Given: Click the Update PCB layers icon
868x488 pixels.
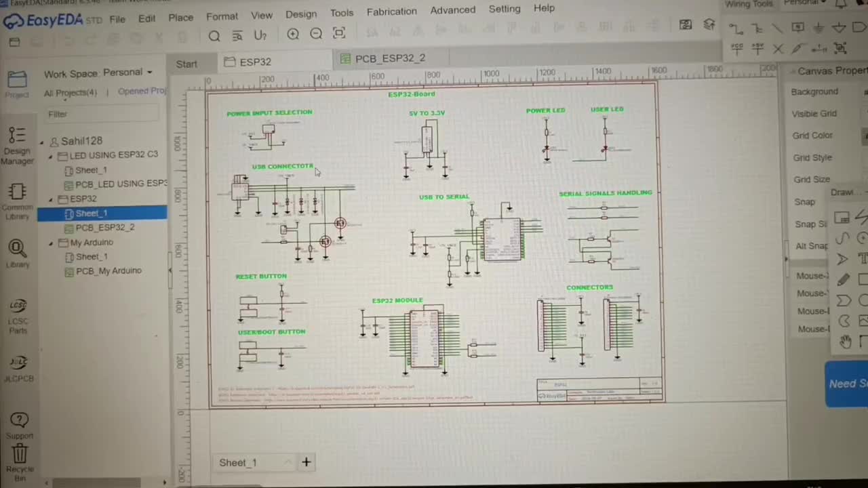Looking at the screenshot, I should pyautogui.click(x=709, y=25).
